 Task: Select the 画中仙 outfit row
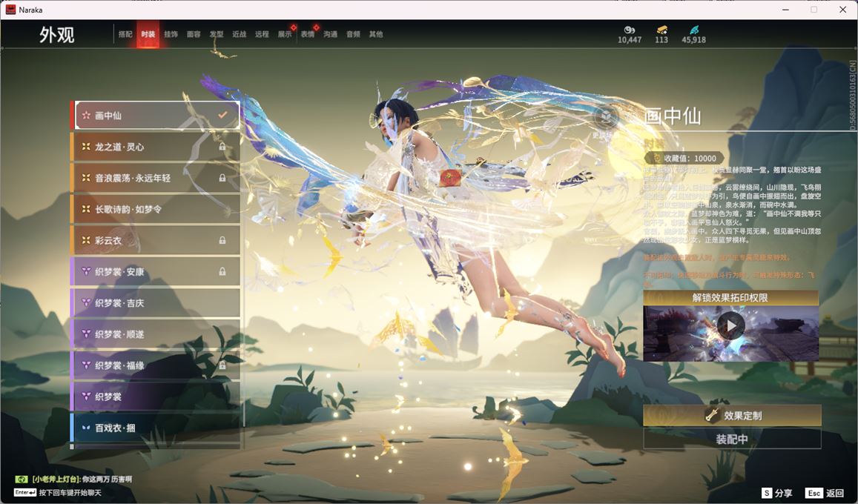[x=156, y=116]
